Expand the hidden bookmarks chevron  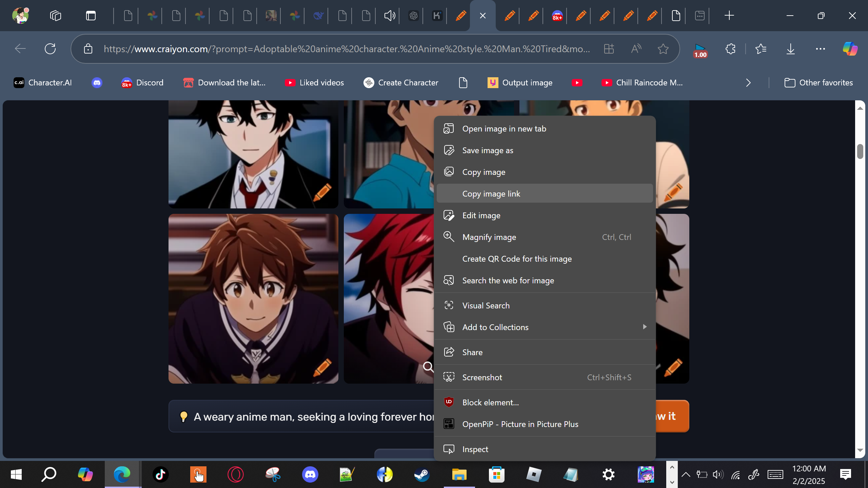pos(748,83)
